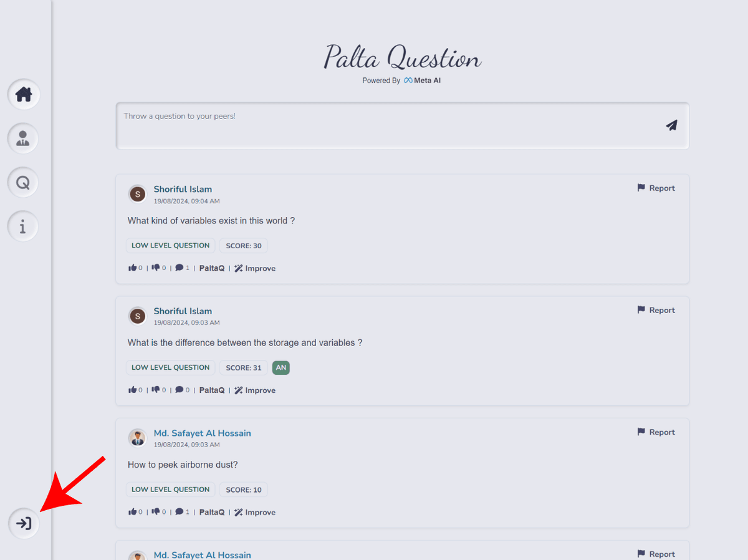Open comments on 'How to peek airborne dust?'
748x560 pixels.
(x=180, y=512)
